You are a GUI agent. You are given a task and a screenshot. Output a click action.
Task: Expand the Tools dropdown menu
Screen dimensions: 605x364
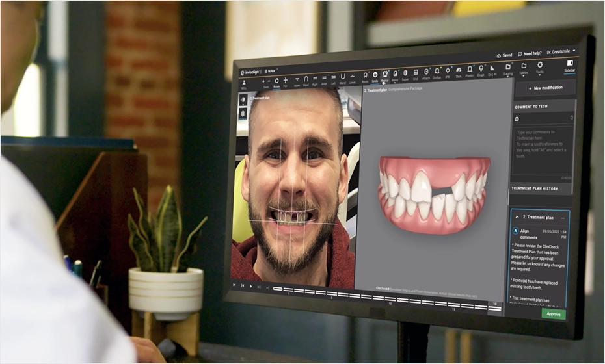pyautogui.click(x=539, y=68)
